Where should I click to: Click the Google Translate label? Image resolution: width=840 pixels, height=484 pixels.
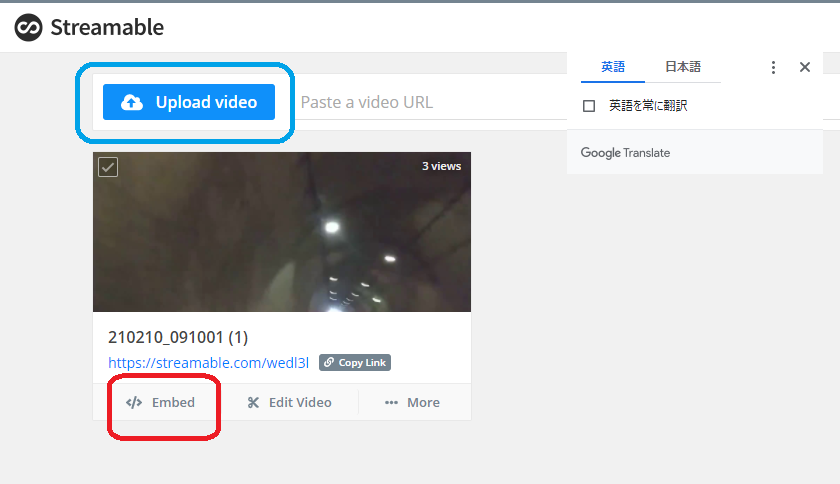pyautogui.click(x=625, y=153)
